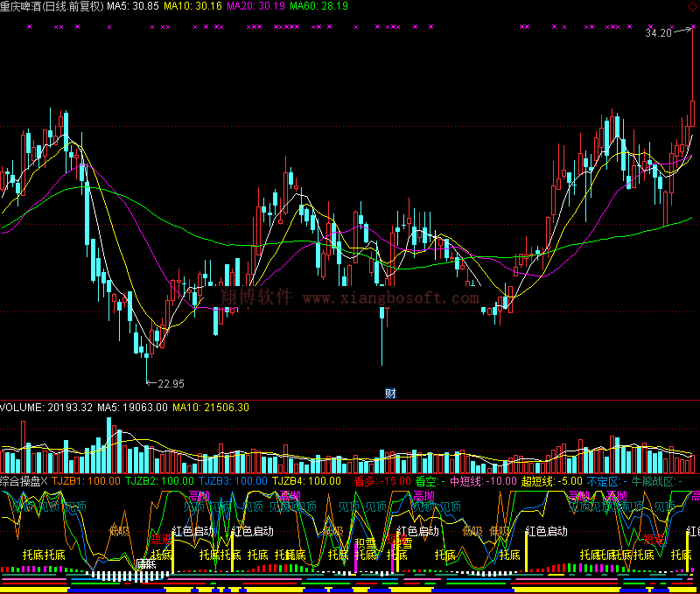Click the VOLUME: 20193.32 label
The height and width of the screenshot is (594, 700).
click(x=46, y=408)
